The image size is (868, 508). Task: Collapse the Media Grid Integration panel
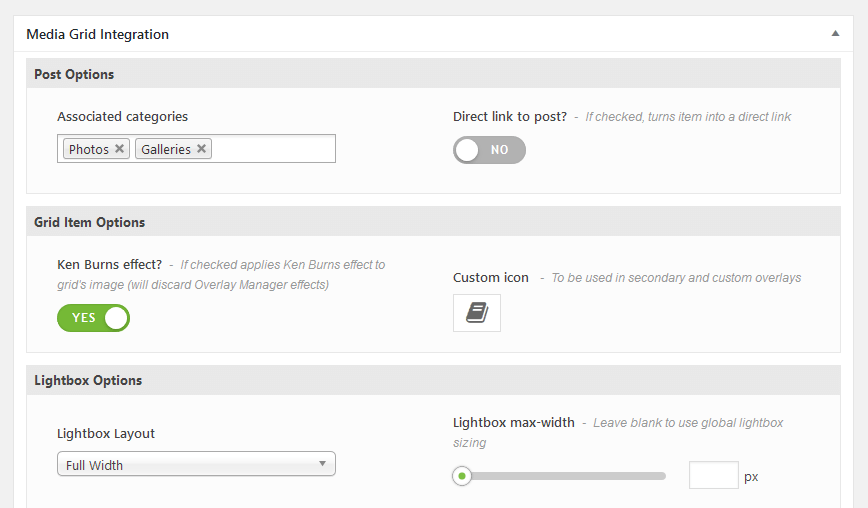[835, 34]
